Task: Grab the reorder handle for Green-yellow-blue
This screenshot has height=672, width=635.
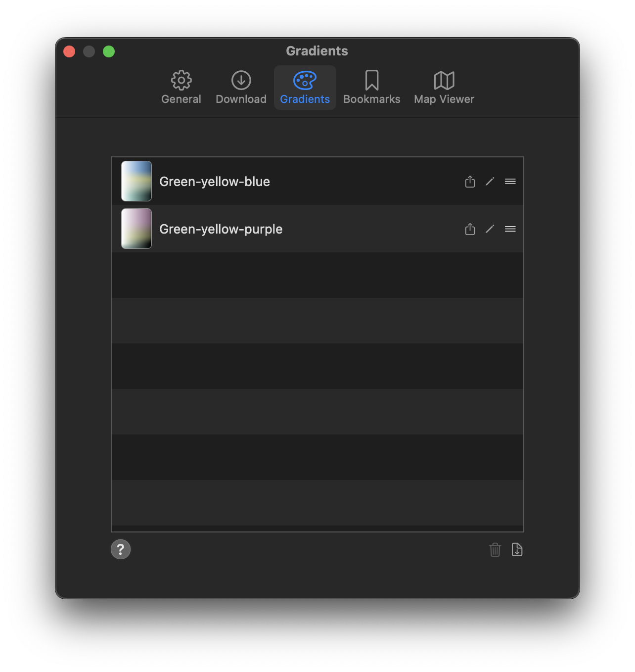Action: pos(510,182)
